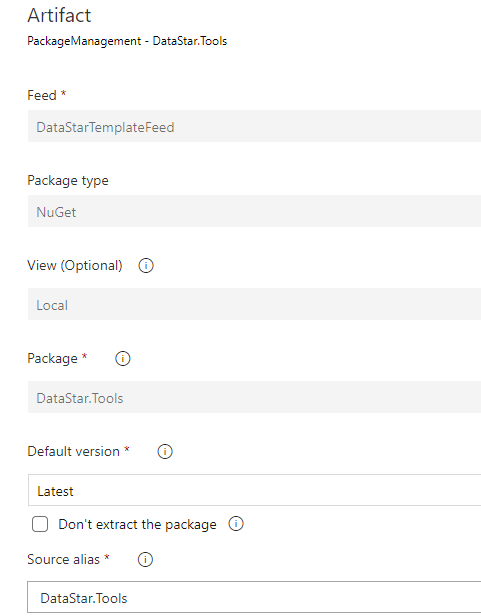Open the Source alias info icon
The height and width of the screenshot is (616, 481).
point(145,559)
